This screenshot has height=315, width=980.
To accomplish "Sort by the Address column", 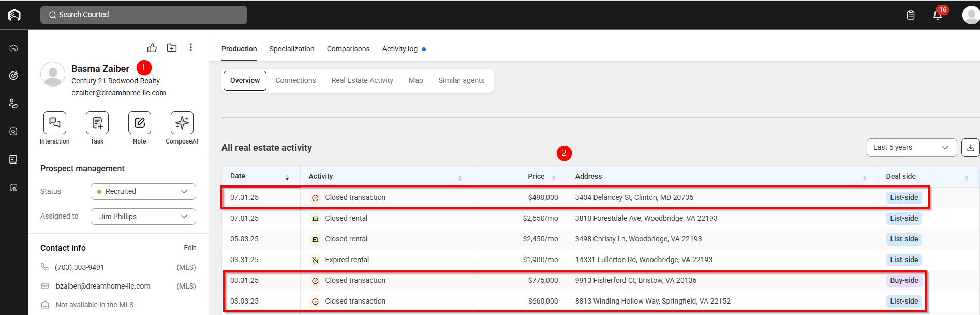I will pos(865,178).
